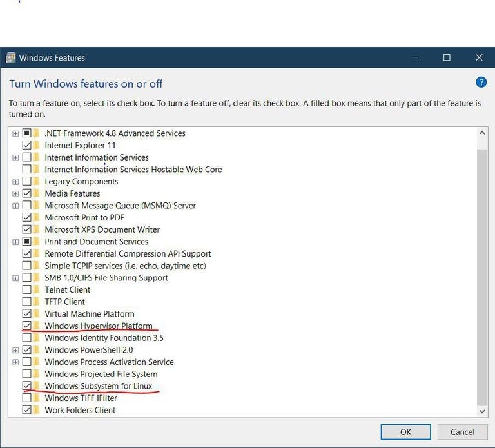Select the Windows Subsystem for Linux label

(x=98, y=386)
